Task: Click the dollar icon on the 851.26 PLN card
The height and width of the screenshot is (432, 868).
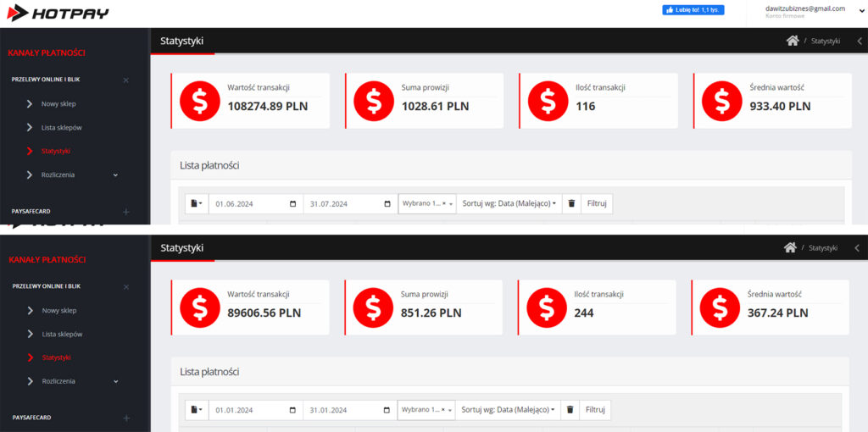Action: point(373,307)
